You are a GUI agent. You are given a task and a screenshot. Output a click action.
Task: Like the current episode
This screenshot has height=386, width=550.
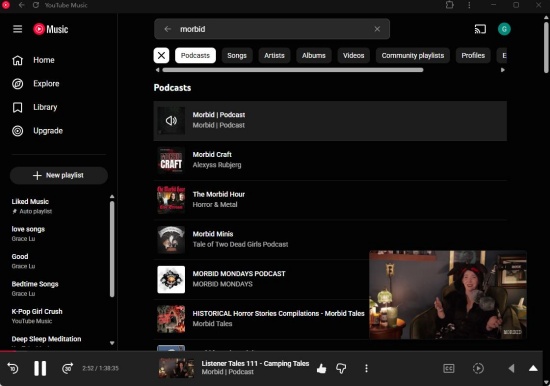pos(321,368)
